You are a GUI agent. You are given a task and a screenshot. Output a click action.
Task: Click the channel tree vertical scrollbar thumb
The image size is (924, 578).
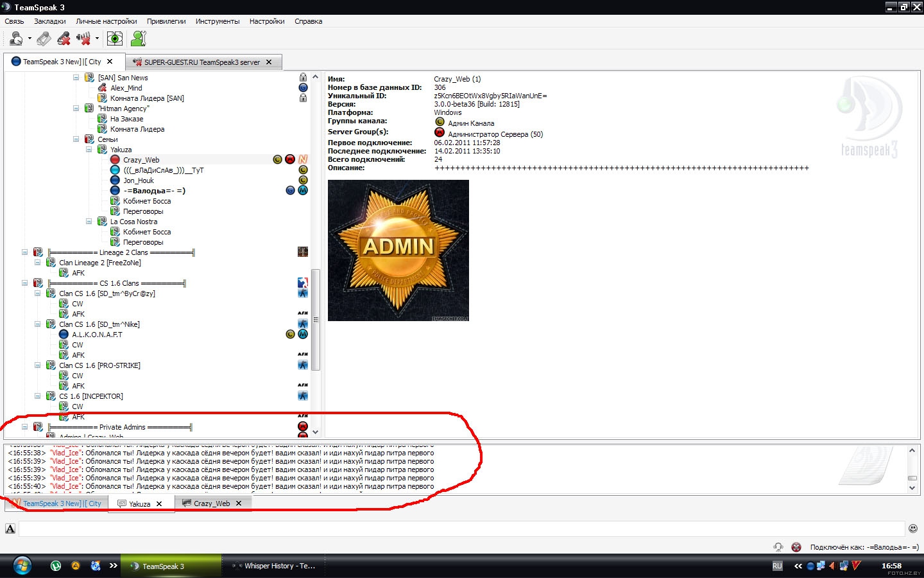[315, 319]
